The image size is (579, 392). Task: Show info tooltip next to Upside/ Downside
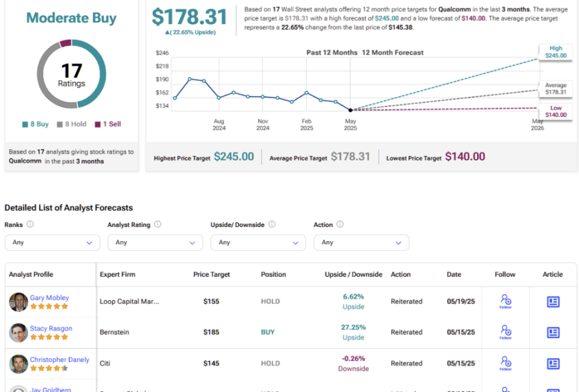(x=272, y=224)
